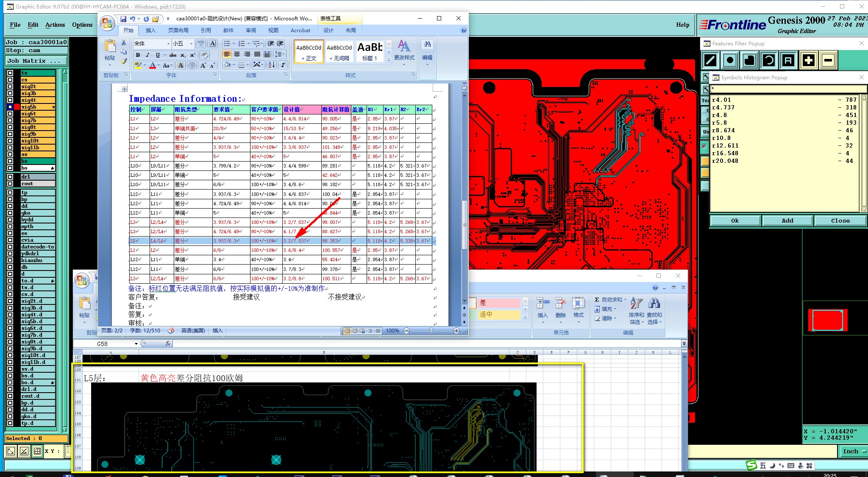Toggle display checkbox for rout layer
868x477 pixels.
tap(10, 184)
